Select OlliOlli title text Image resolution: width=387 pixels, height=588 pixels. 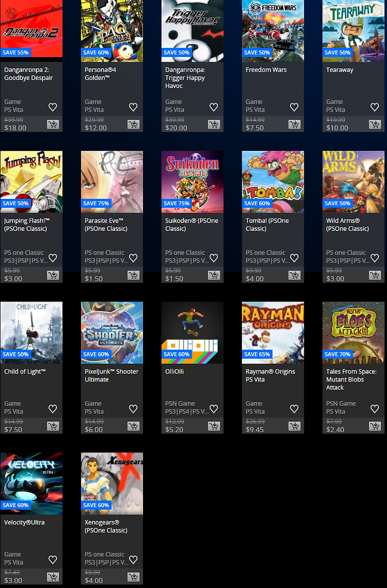tap(174, 371)
